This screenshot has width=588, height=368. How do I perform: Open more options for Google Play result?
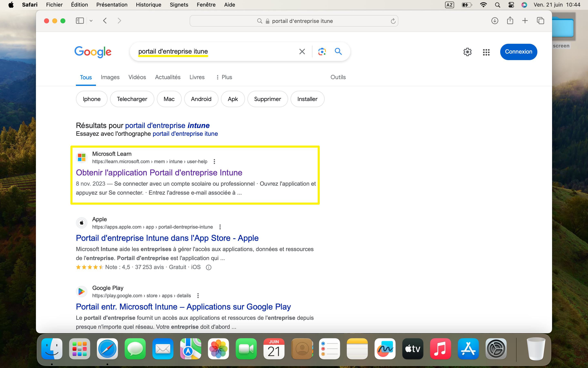(198, 295)
